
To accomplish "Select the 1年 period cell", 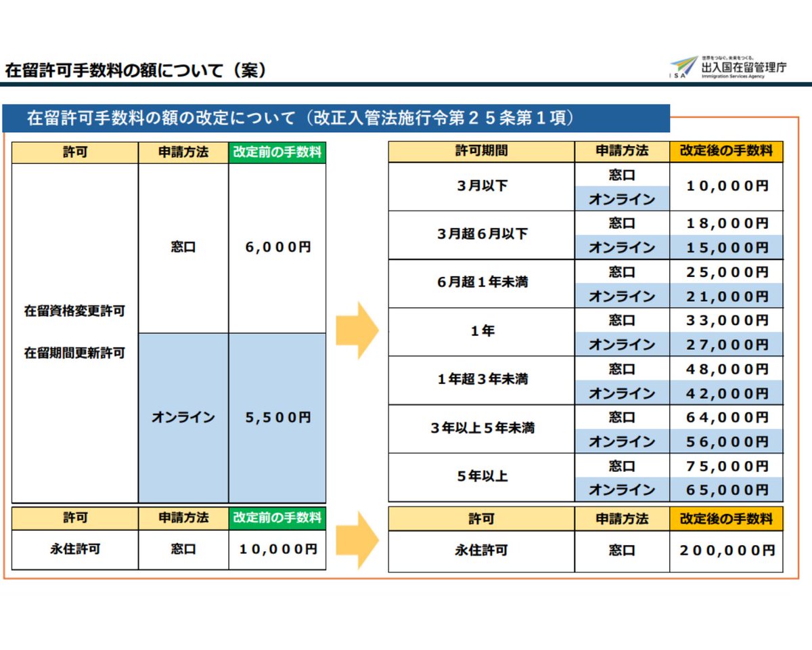I will (x=481, y=332).
